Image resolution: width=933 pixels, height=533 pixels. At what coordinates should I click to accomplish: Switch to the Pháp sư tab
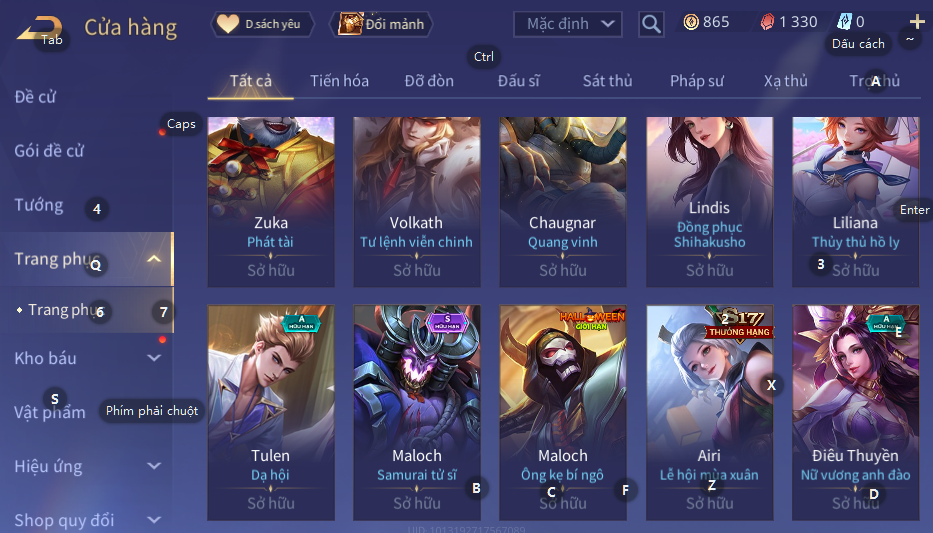(x=697, y=81)
